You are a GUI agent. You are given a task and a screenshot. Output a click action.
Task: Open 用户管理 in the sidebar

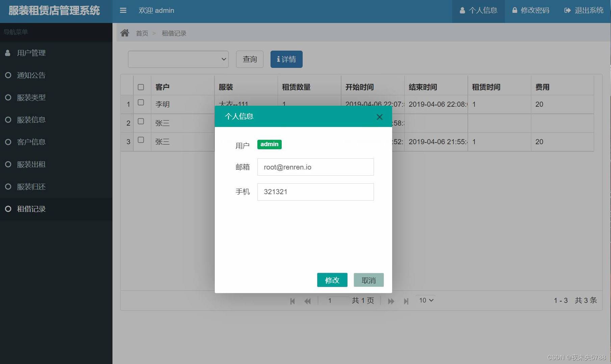(56, 53)
